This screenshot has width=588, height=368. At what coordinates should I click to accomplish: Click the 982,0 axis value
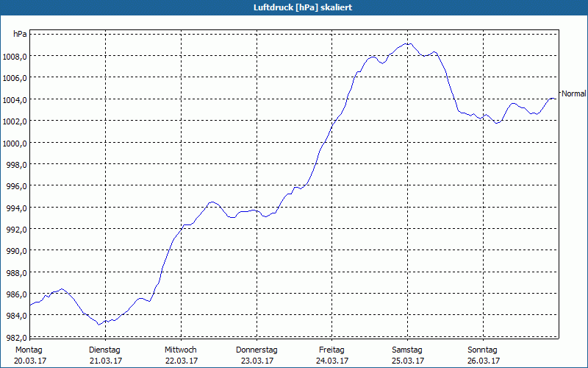(x=16, y=338)
